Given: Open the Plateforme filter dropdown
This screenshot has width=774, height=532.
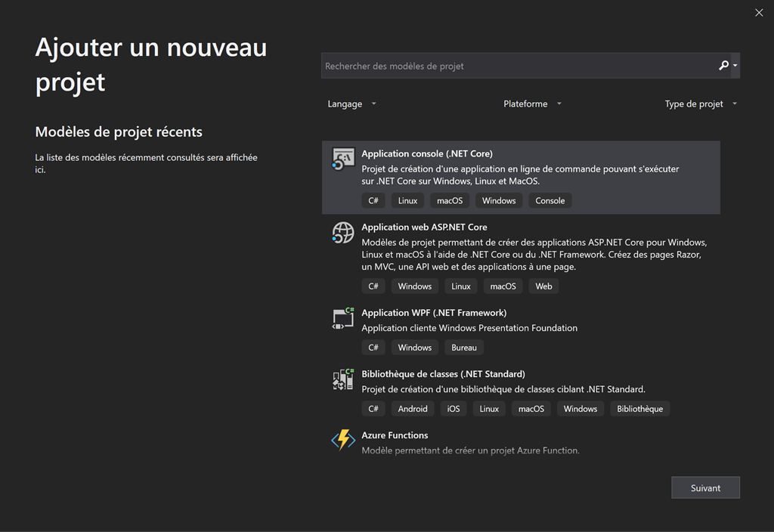Looking at the screenshot, I should tap(532, 104).
